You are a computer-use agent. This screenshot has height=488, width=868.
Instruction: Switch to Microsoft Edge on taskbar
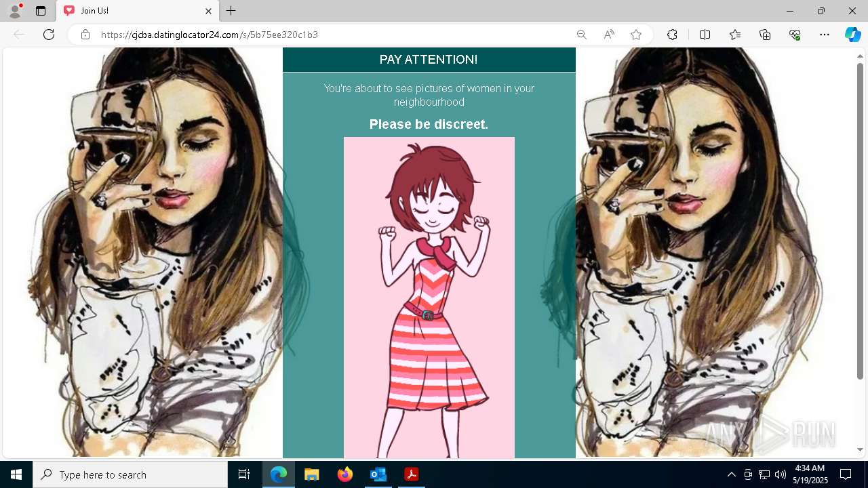(279, 474)
